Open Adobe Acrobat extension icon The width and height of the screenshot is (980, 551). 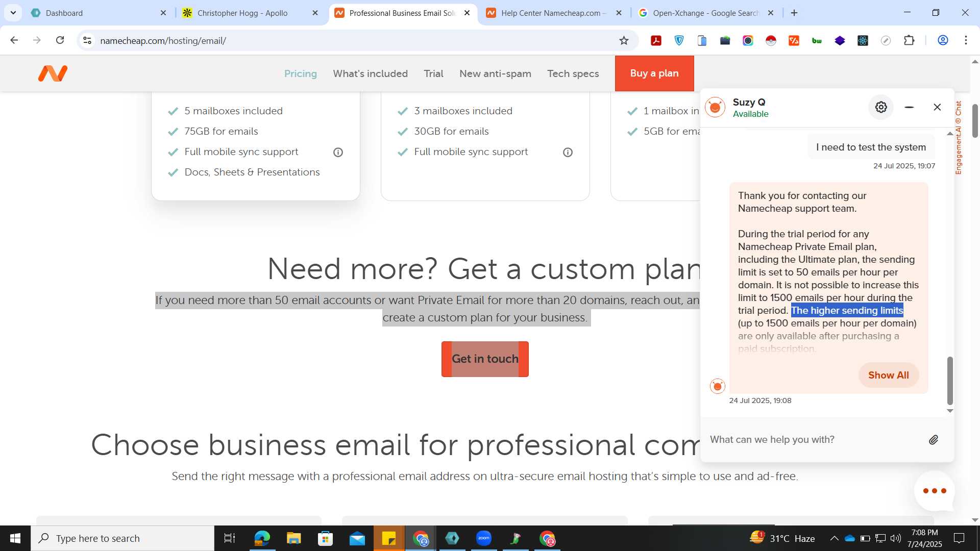[x=656, y=41]
